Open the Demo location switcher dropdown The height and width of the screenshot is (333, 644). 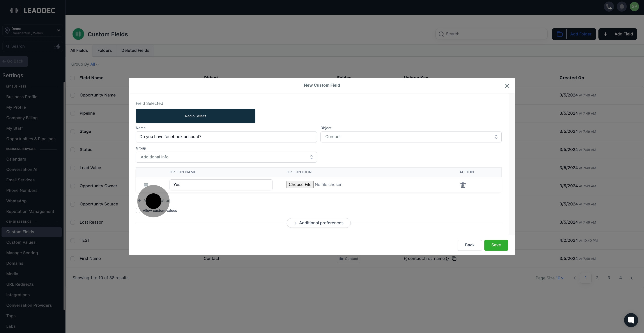pos(32,31)
